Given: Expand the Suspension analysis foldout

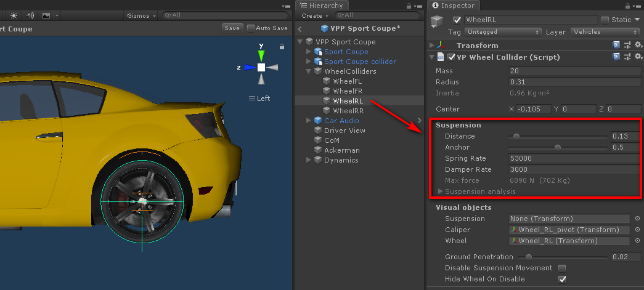Looking at the screenshot, I should pyautogui.click(x=440, y=191).
